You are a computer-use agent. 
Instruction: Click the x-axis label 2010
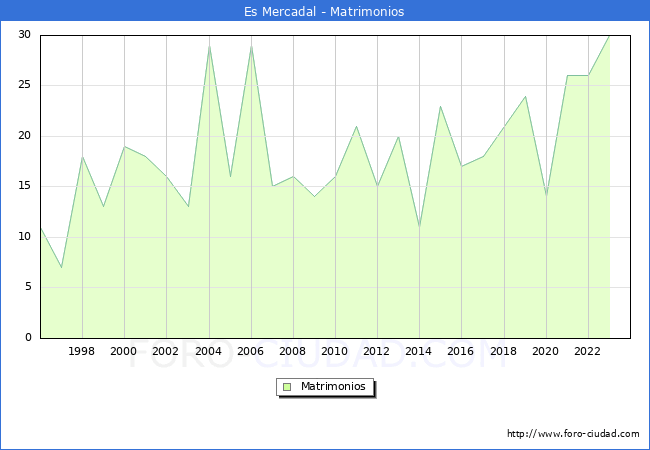pyautogui.click(x=334, y=351)
